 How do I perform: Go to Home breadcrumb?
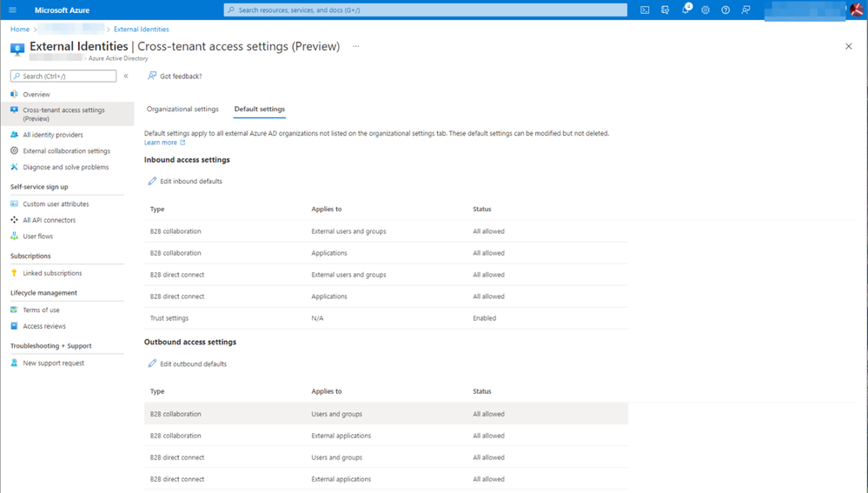(x=20, y=30)
